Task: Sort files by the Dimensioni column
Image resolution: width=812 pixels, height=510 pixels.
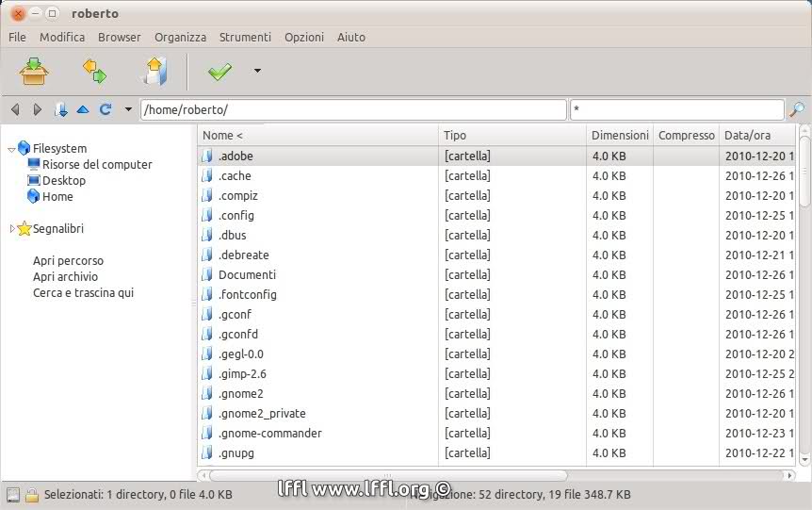Action: [619, 135]
